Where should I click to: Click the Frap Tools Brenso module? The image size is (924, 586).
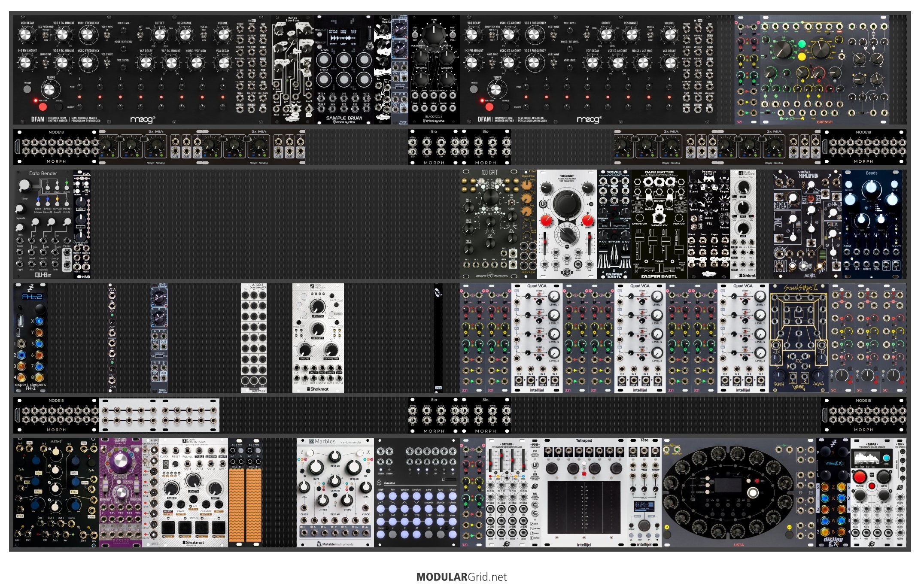pyautogui.click(x=824, y=70)
